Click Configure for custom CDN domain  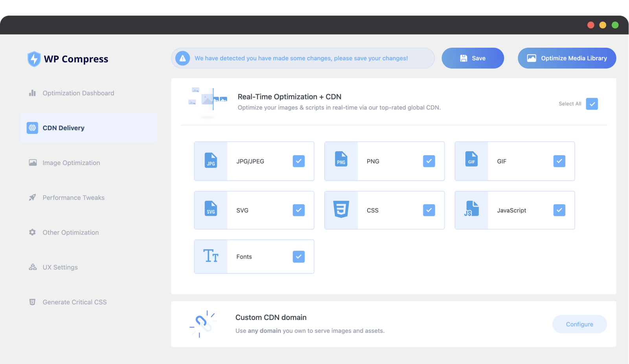(579, 324)
